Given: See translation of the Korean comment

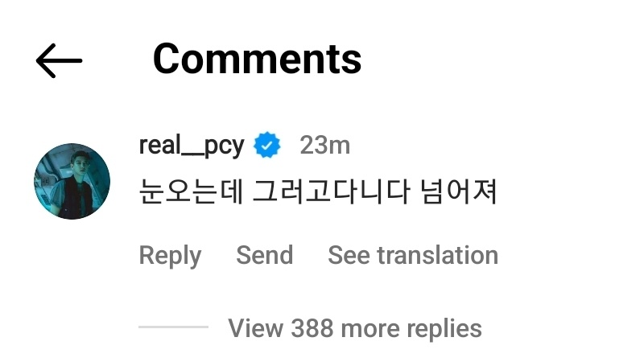Looking at the screenshot, I should 413,255.
